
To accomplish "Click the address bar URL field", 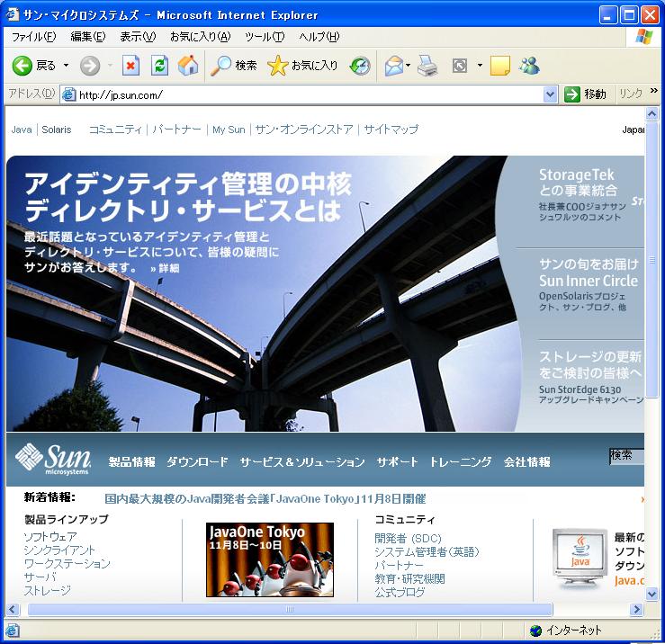I will click(x=310, y=94).
